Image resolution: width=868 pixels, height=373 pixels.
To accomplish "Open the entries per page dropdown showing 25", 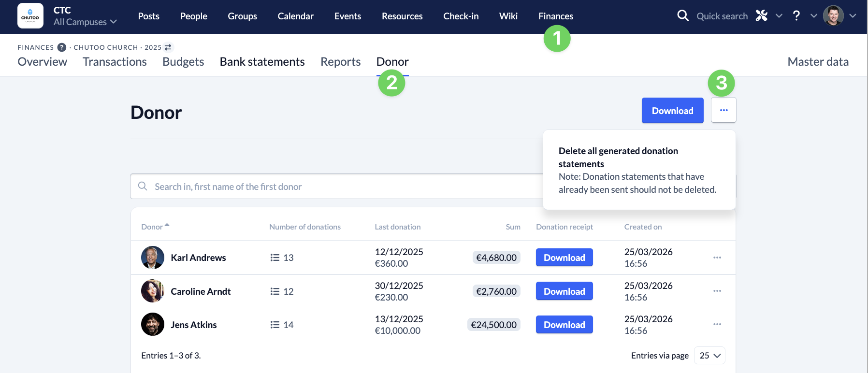I will (x=709, y=356).
